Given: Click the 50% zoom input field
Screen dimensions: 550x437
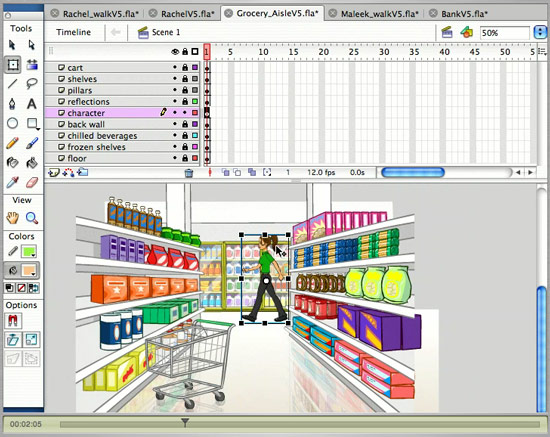Looking at the screenshot, I should [x=504, y=33].
